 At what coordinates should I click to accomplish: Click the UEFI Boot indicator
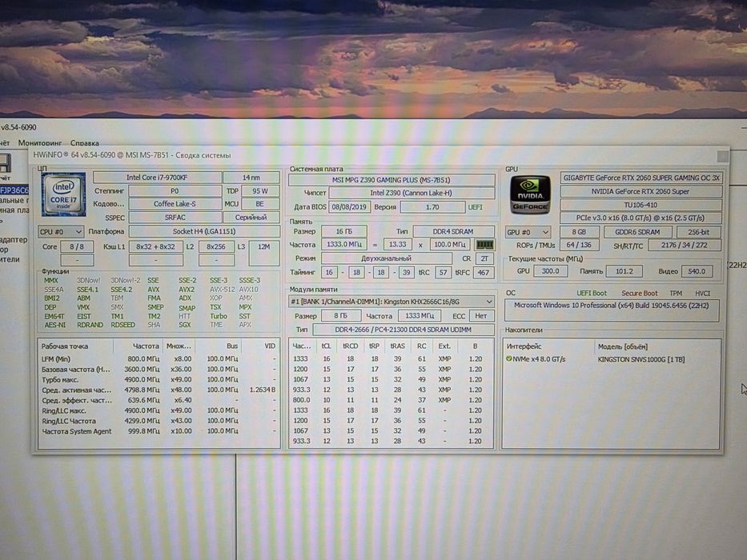592,294
